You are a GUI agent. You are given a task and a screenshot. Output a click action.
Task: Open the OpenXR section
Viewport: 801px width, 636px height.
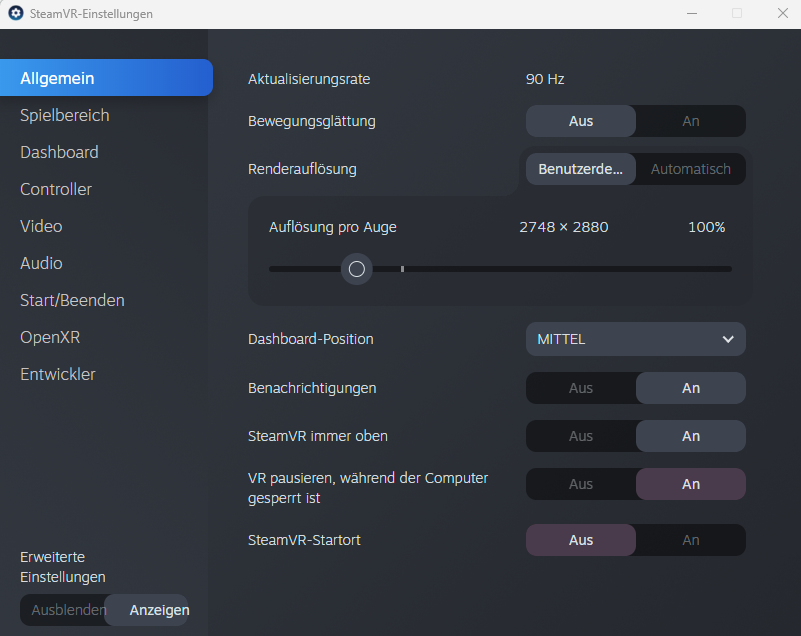(50, 337)
